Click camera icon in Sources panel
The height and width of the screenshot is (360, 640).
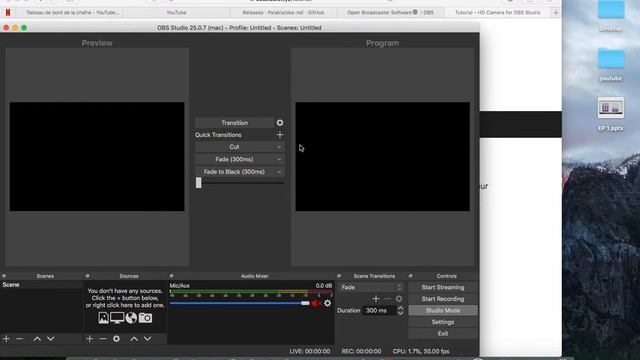145,318
